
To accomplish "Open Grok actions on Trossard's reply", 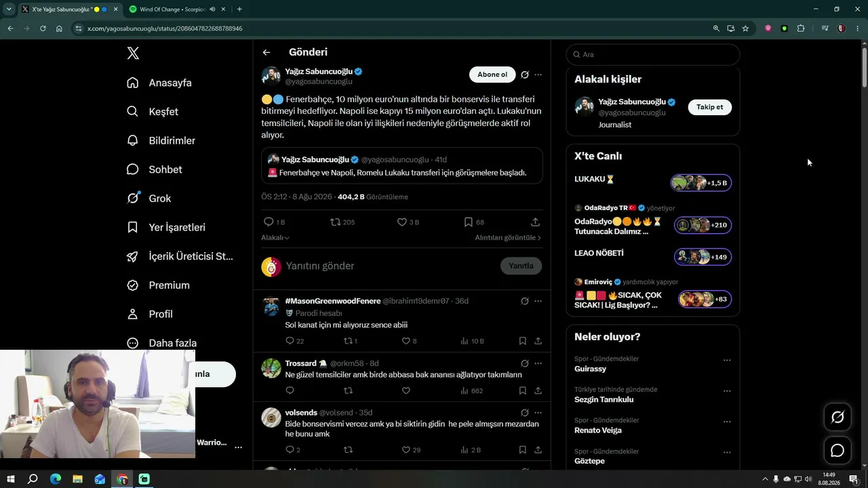I will pyautogui.click(x=525, y=363).
